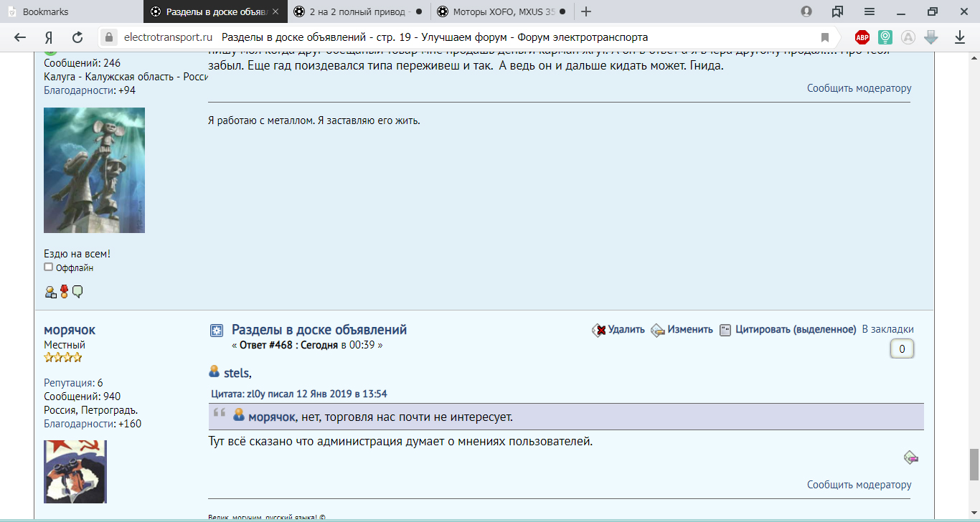Open морячок username profile link
The height and width of the screenshot is (522, 980).
point(70,330)
